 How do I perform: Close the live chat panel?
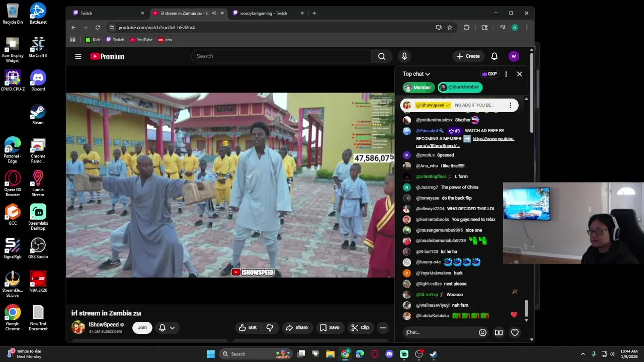519,74
